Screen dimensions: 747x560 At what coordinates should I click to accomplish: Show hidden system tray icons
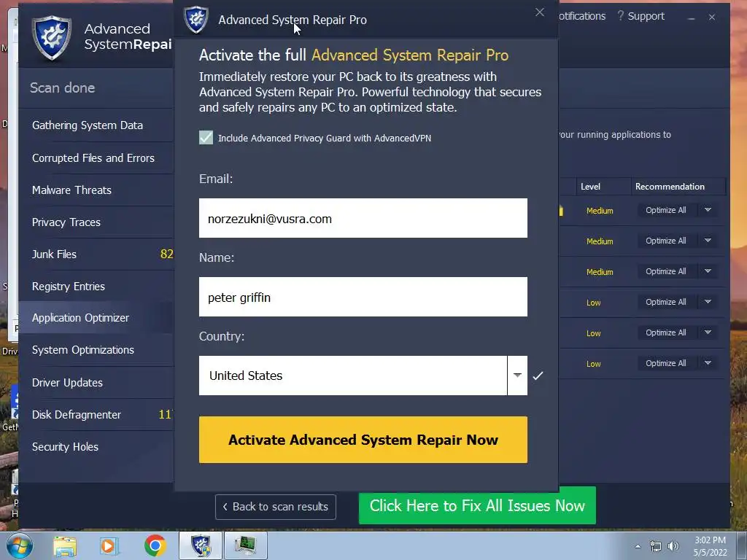click(638, 546)
